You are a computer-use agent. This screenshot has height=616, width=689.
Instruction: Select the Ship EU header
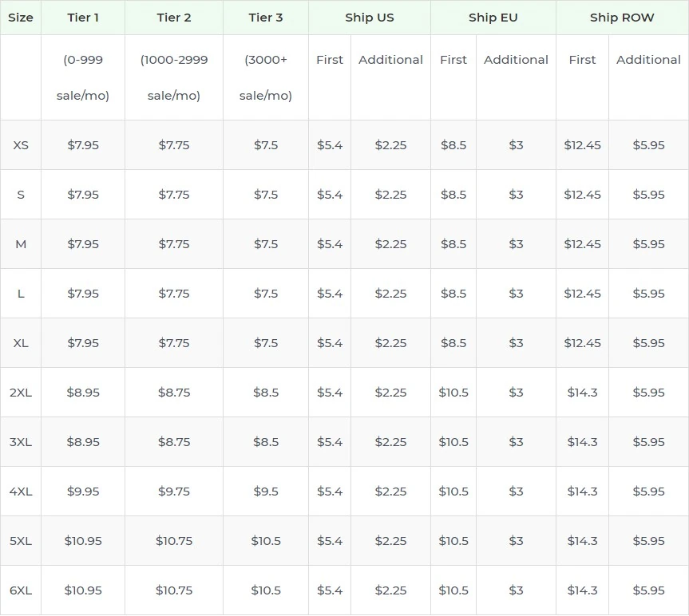point(493,18)
